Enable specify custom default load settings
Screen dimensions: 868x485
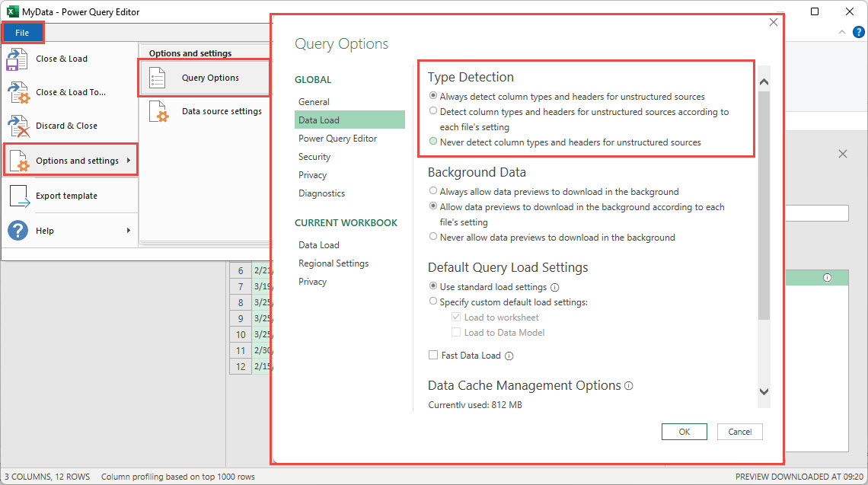433,300
